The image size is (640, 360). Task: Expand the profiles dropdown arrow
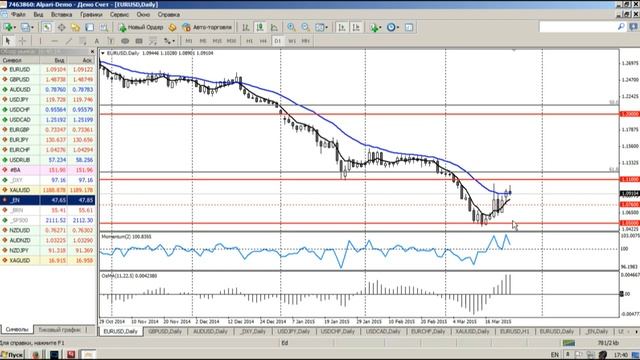[32, 27]
